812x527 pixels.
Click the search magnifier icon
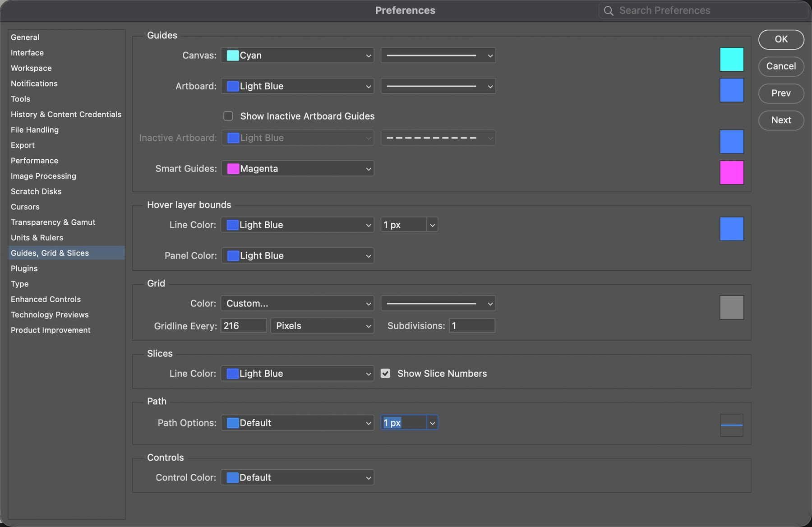point(609,11)
